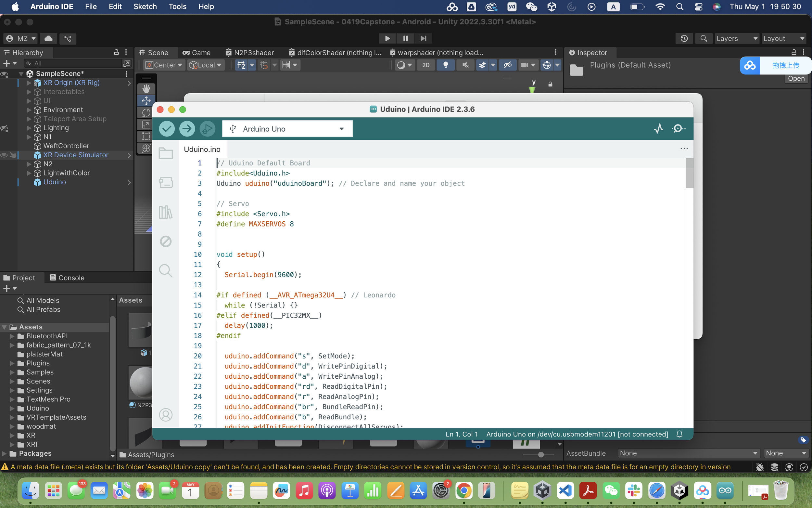
Task: Open the Sketch menu
Action: coord(145,7)
